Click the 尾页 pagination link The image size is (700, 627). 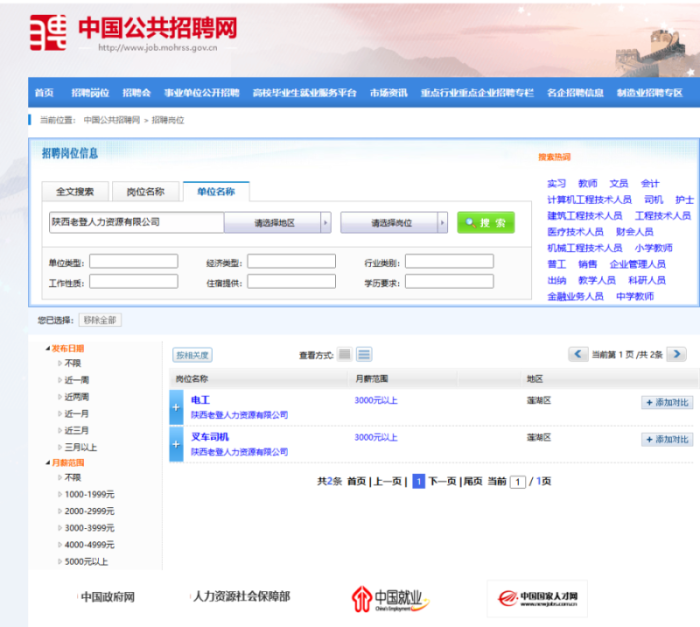pos(473,481)
